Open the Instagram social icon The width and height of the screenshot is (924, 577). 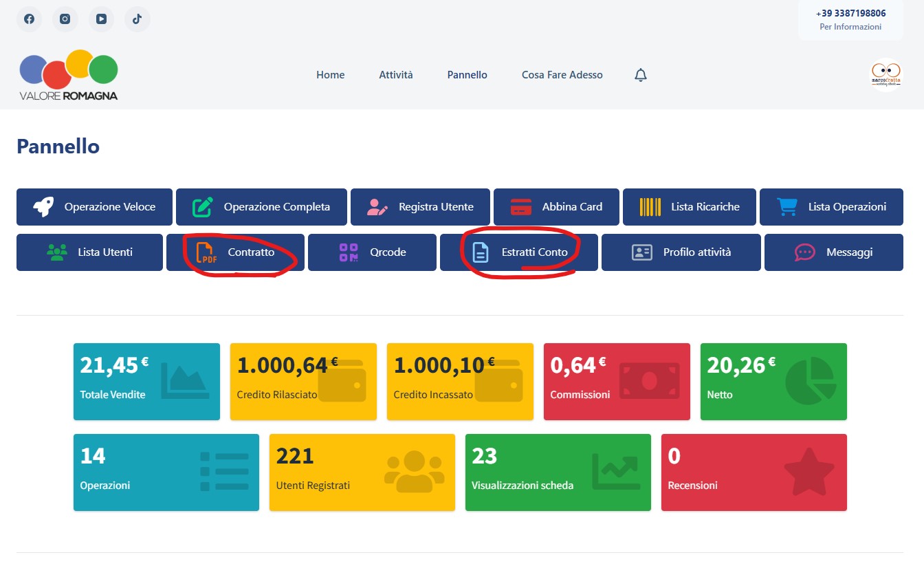click(65, 19)
